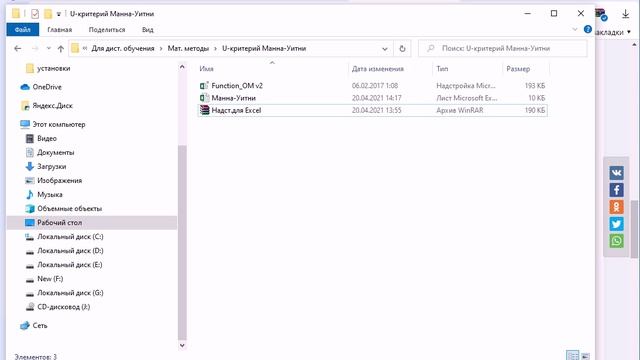This screenshot has height=360, width=640.
Task: Expand chevron after Для дист. обучения
Action: click(161, 49)
